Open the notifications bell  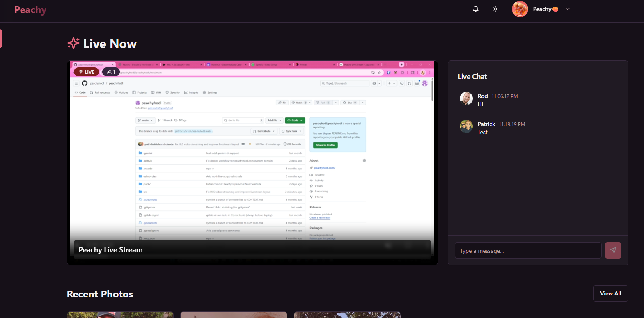[476, 9]
